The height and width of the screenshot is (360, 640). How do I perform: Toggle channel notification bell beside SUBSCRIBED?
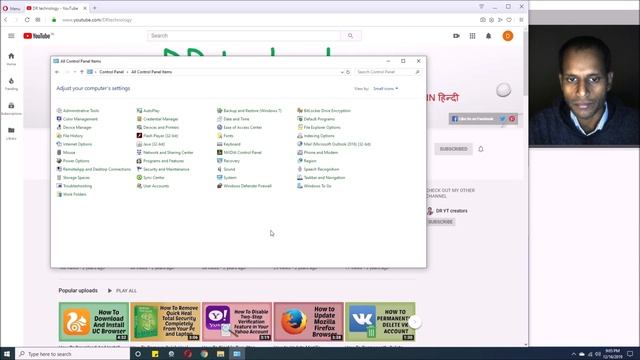[481, 149]
